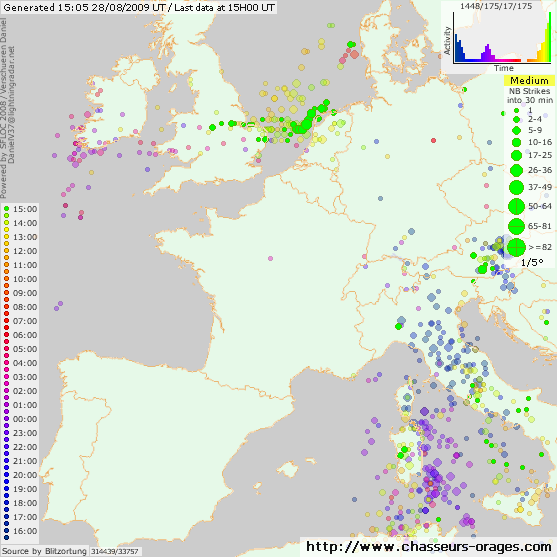557x557 pixels.
Task: Click the green circle icon beside 17-25 strikes
Action: (517, 155)
